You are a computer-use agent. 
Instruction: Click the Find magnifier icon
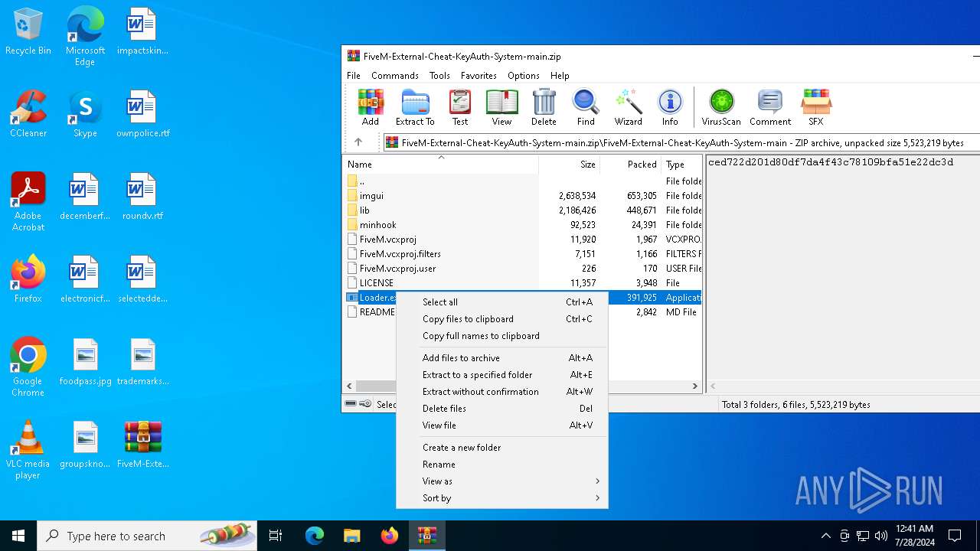(x=586, y=107)
